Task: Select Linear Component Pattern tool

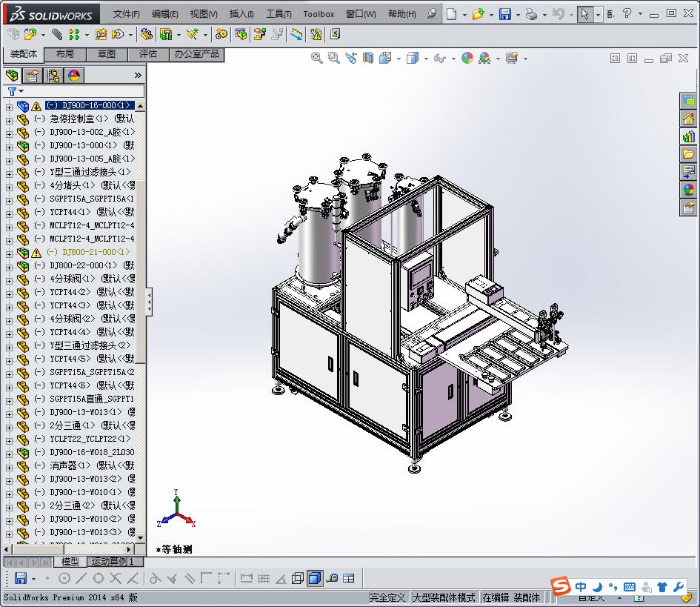Action: (x=74, y=34)
